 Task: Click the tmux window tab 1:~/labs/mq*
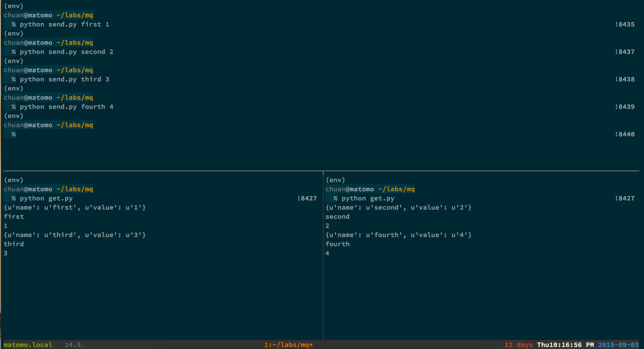(x=288, y=345)
